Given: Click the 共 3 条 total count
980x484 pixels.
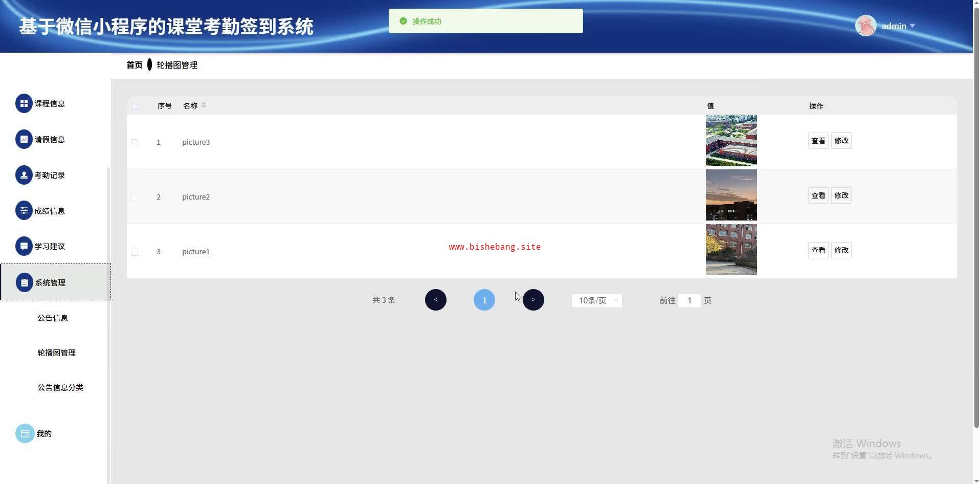Looking at the screenshot, I should point(384,300).
